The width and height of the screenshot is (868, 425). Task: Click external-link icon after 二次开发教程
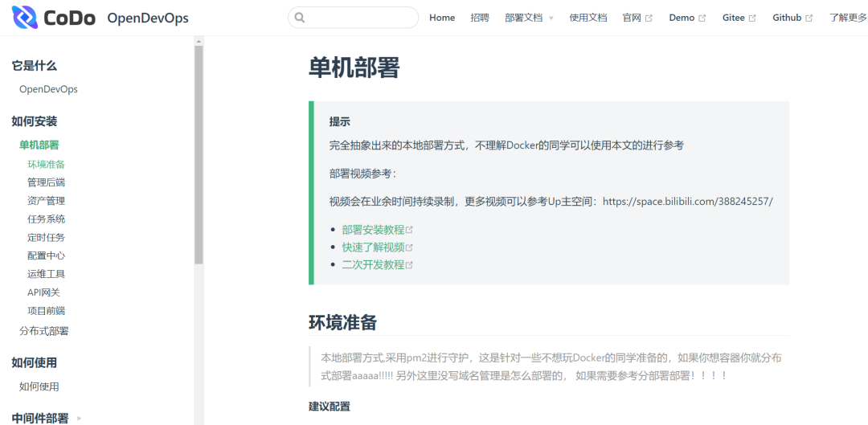click(x=409, y=265)
